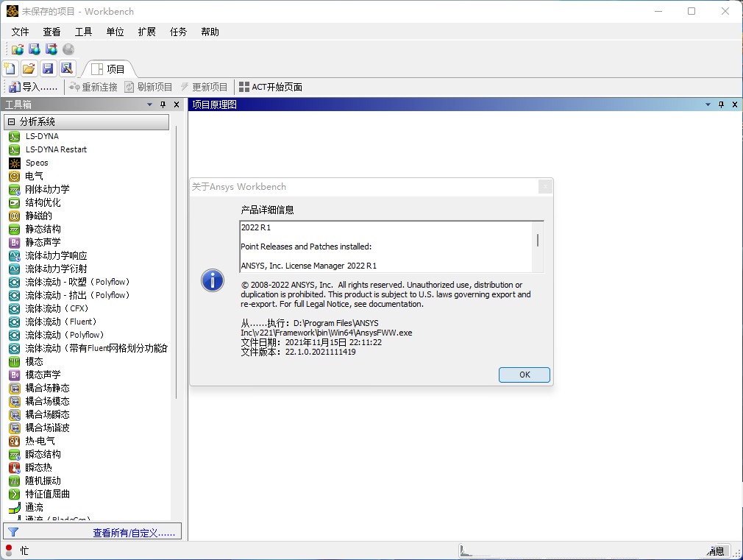
Task: Click the 热-电气 icon
Action: coord(14,442)
